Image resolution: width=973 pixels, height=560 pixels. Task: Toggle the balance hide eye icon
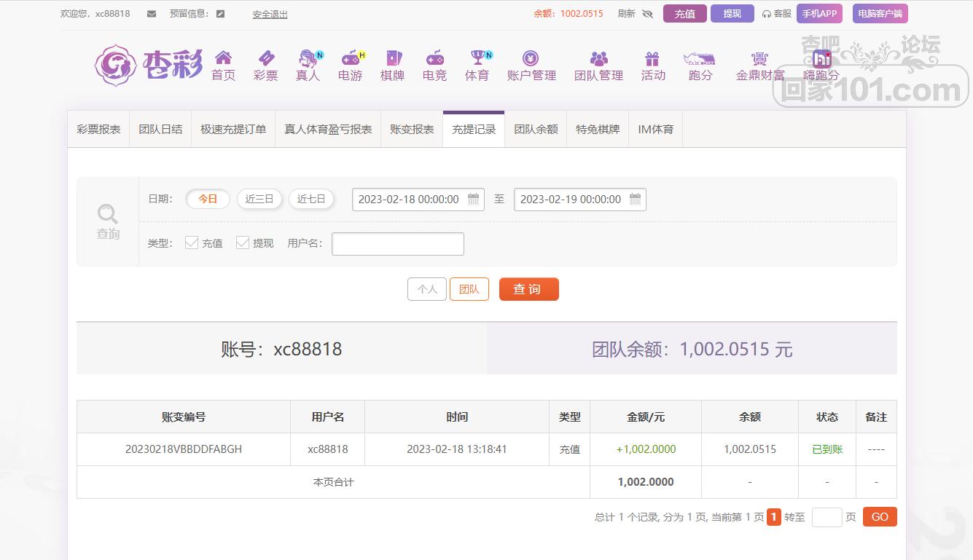(x=647, y=14)
